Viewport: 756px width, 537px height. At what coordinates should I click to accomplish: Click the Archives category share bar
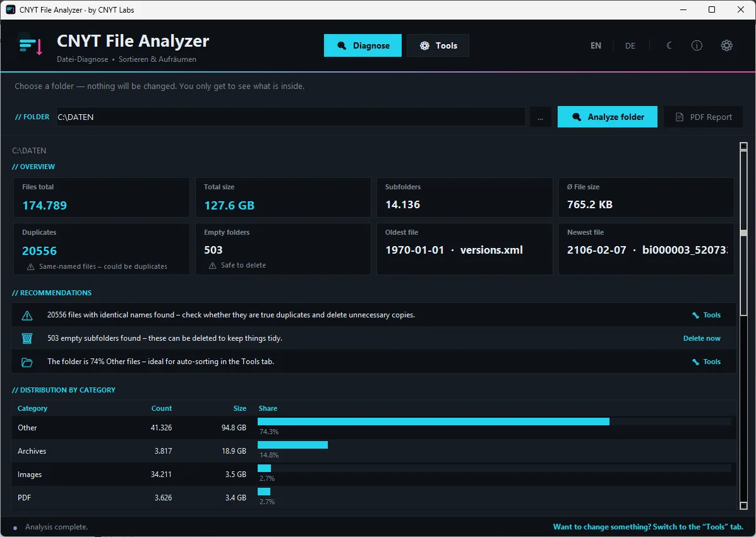pyautogui.click(x=292, y=445)
